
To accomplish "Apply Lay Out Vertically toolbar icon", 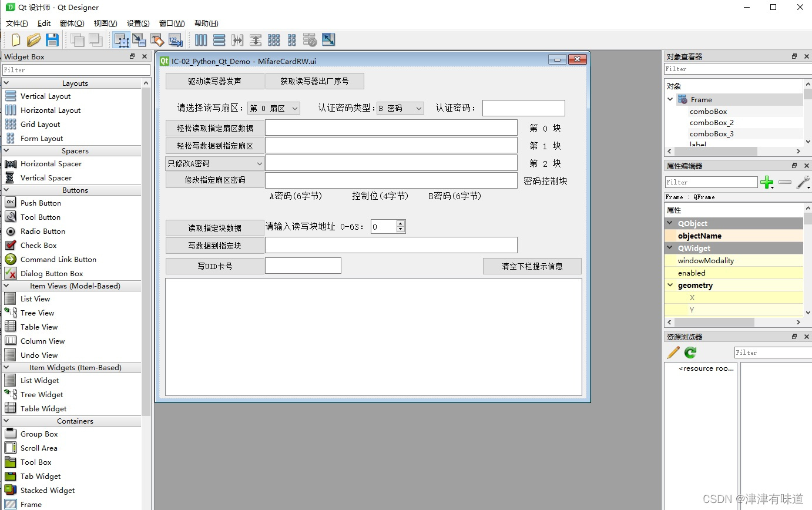I will [x=219, y=40].
